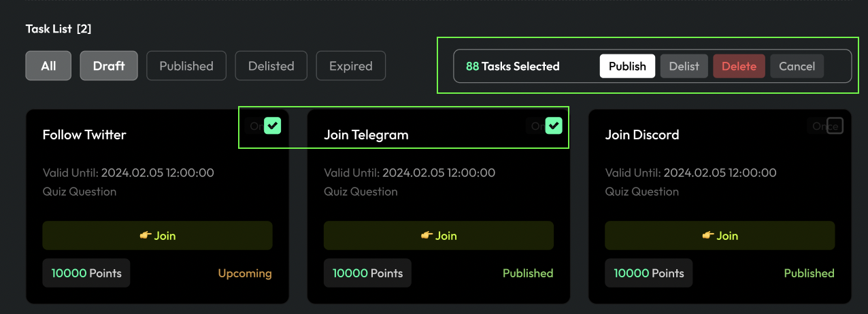868x314 pixels.
Task: Click the Upcoming status label
Action: pos(245,273)
